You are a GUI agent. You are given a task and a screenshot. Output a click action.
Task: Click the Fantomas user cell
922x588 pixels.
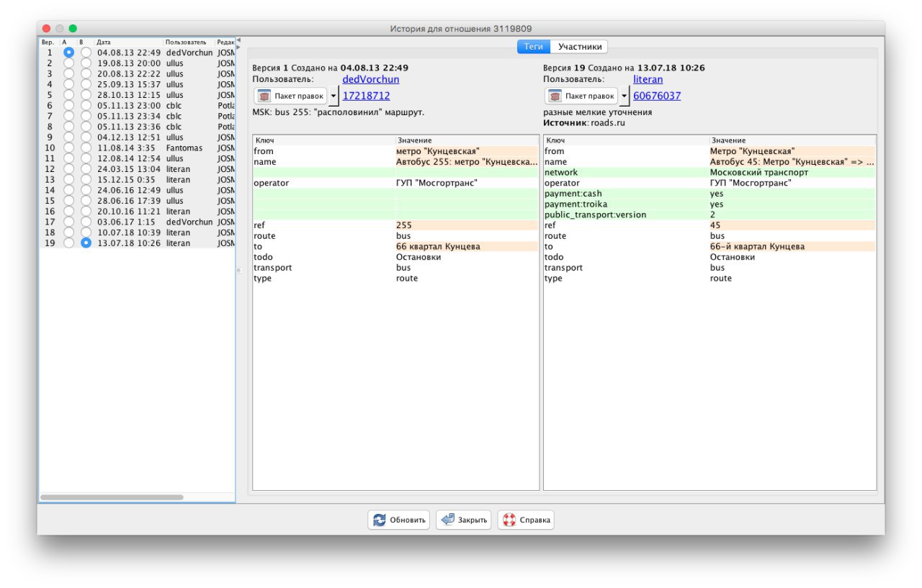190,148
